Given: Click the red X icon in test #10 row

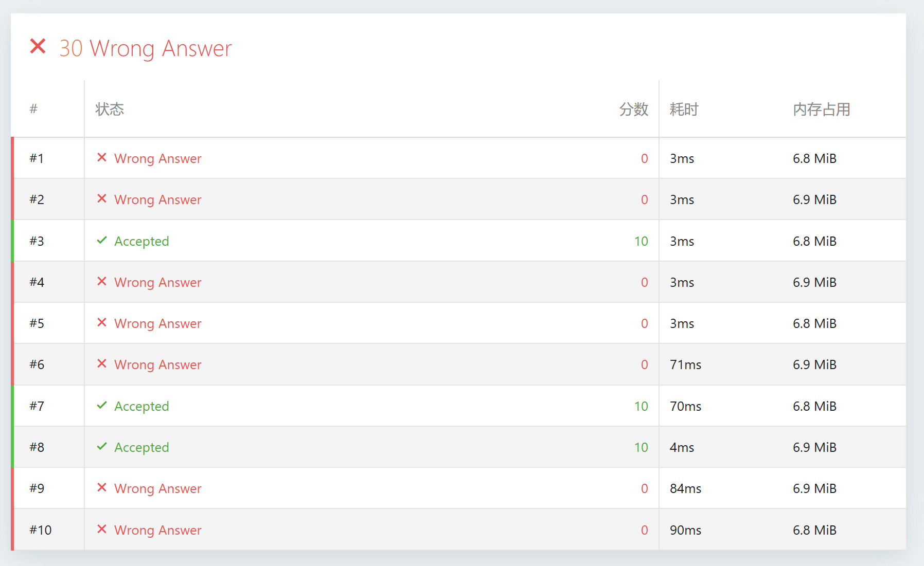Looking at the screenshot, I should 102,529.
